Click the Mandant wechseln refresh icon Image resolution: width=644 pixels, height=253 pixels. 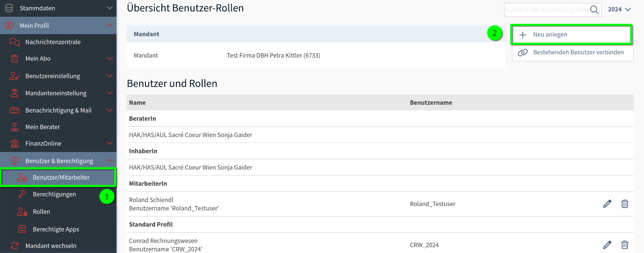(14, 246)
